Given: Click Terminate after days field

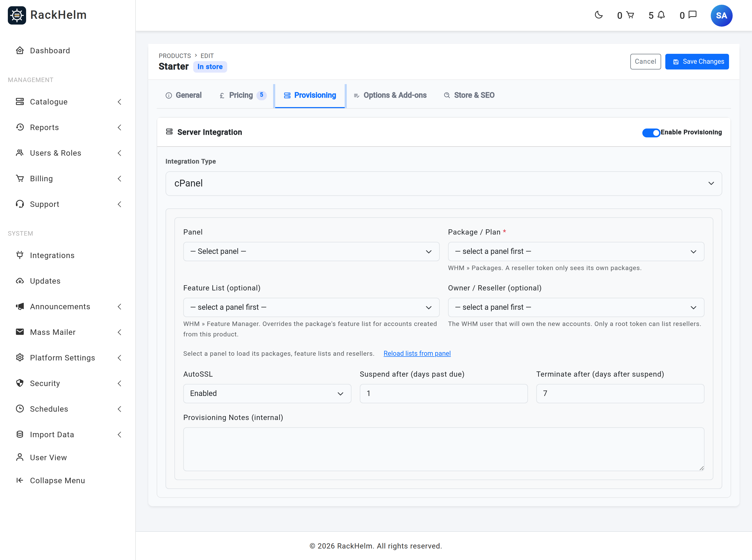Looking at the screenshot, I should coord(620,394).
